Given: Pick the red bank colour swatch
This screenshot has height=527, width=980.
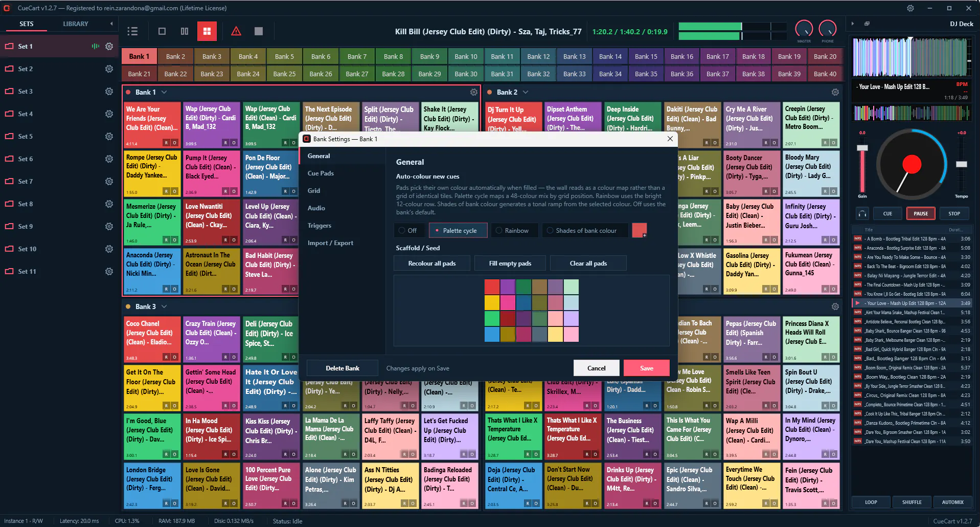Looking at the screenshot, I should (640, 230).
